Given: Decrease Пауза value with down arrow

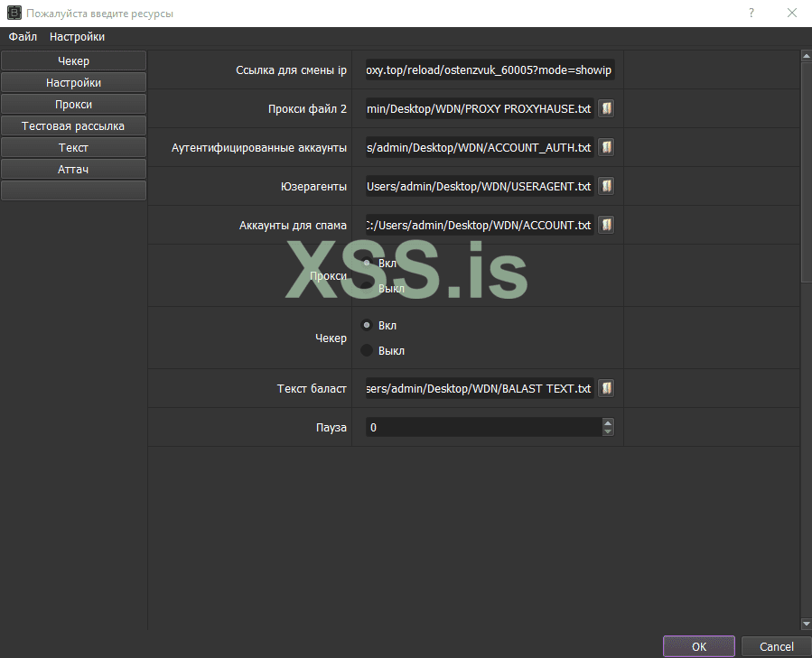Looking at the screenshot, I should pos(608,431).
